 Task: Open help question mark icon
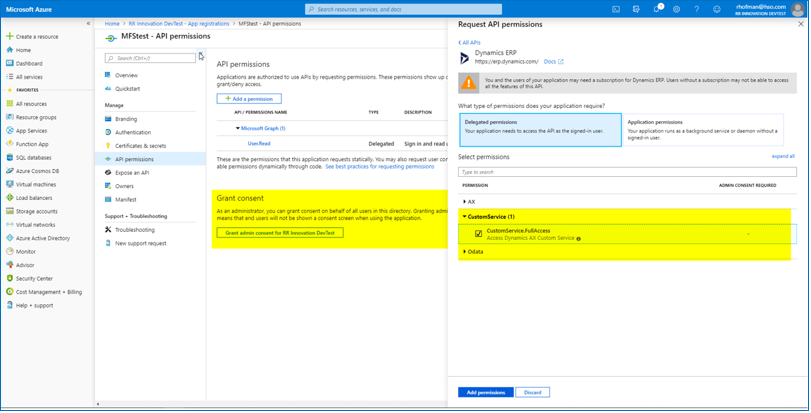697,9
